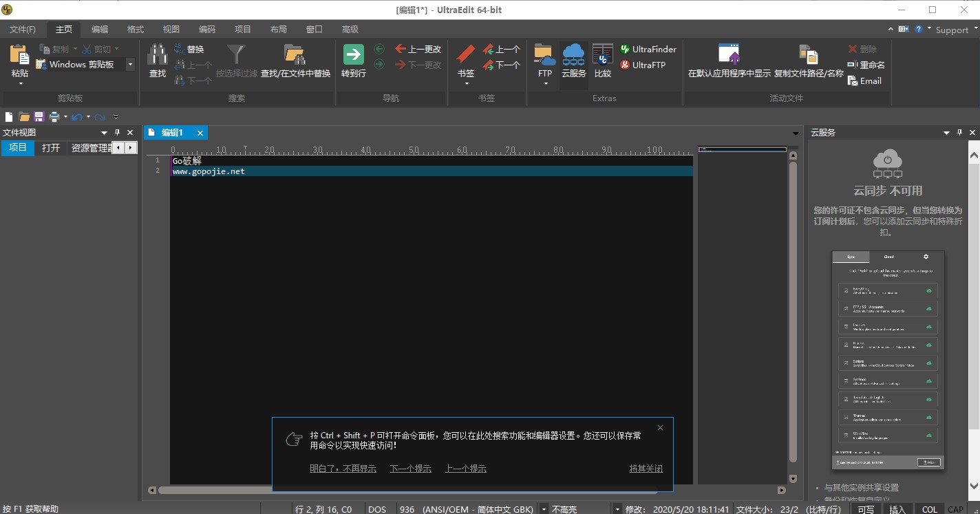Click the Bookmark (书签) ribbon icon

[466, 55]
